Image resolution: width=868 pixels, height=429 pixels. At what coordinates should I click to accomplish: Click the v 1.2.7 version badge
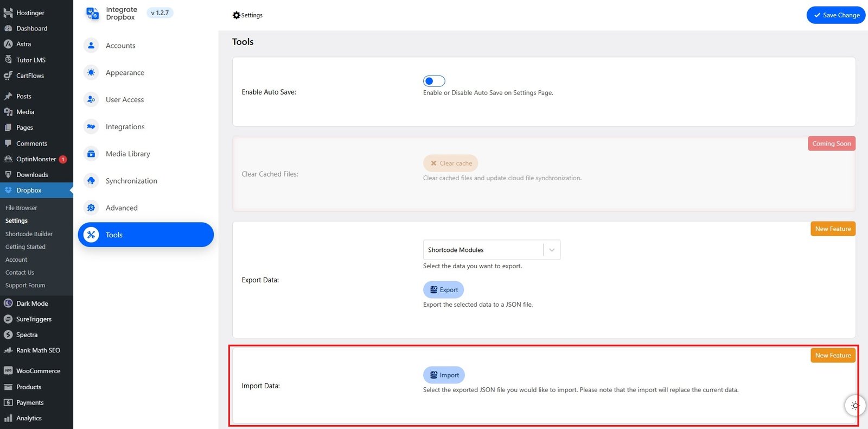click(160, 13)
